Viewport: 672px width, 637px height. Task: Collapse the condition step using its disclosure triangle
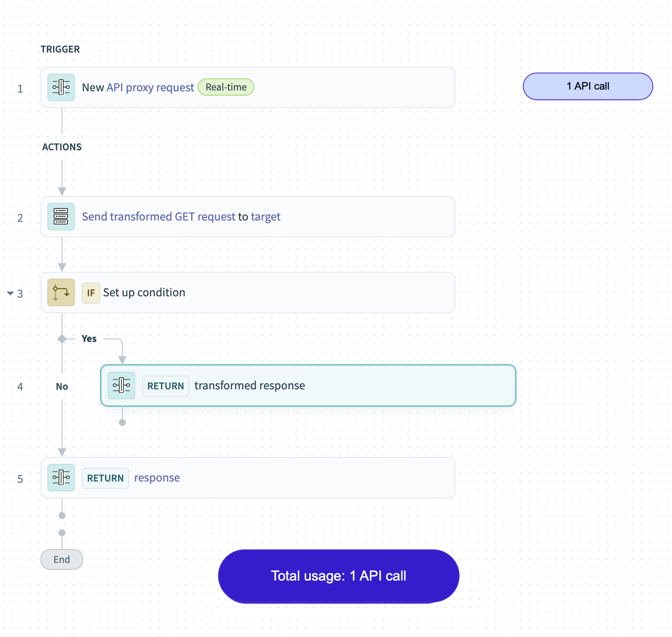pos(10,293)
